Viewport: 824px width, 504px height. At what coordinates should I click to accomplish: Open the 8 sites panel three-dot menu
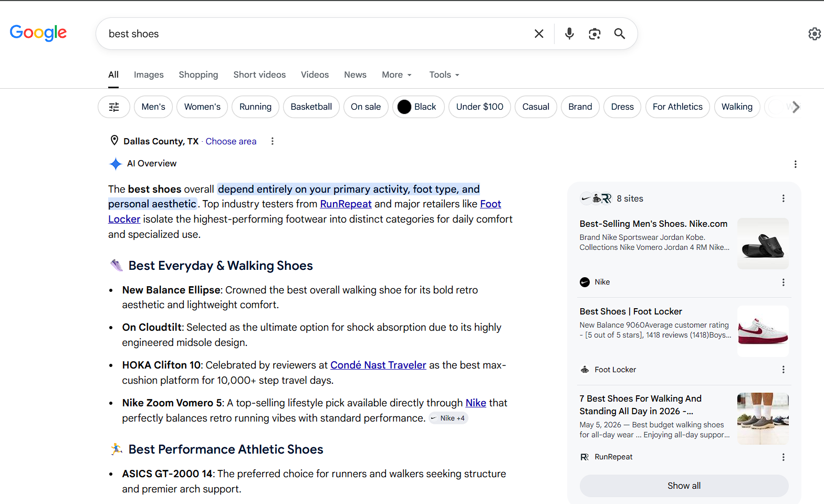(784, 198)
